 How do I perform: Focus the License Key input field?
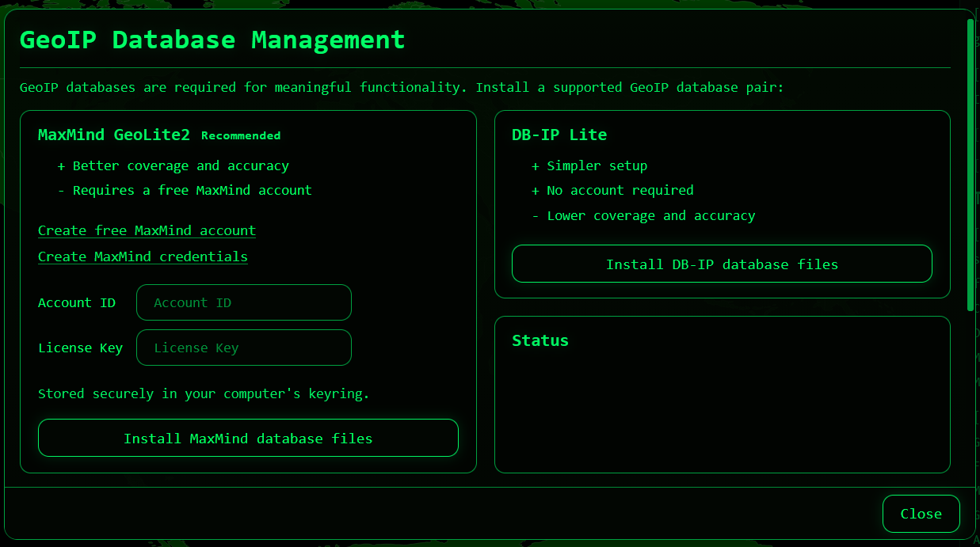pos(244,348)
